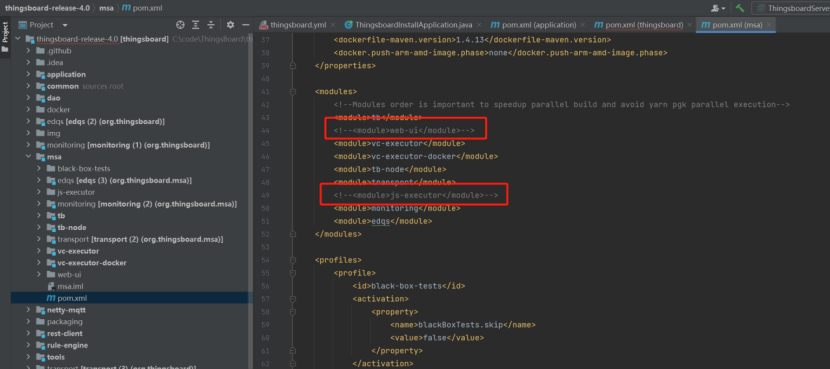
Task: Select rest-client module in tree
Action: [x=65, y=334]
